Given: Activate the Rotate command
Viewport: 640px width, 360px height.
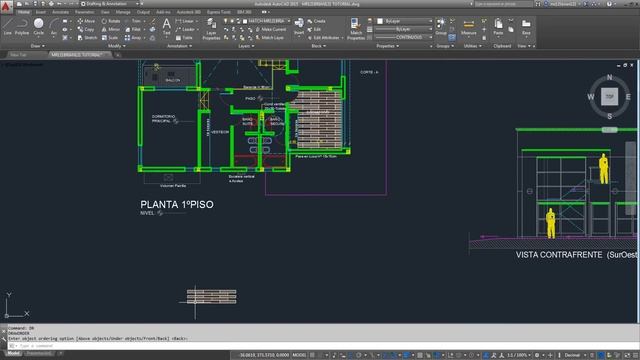Looking at the screenshot, I should coord(111,21).
